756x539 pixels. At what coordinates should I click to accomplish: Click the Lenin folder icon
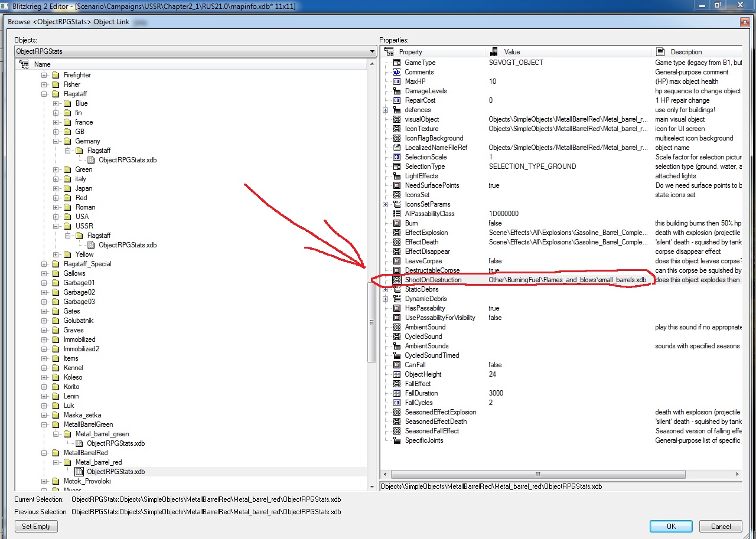(56, 396)
